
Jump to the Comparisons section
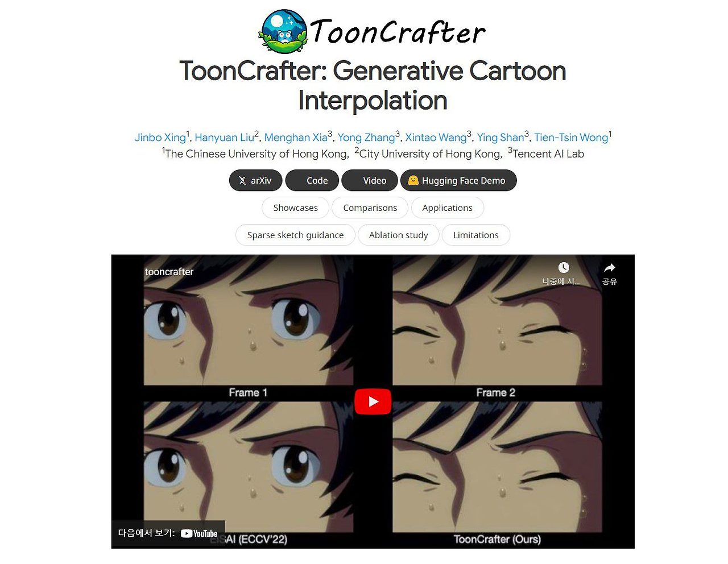click(370, 208)
